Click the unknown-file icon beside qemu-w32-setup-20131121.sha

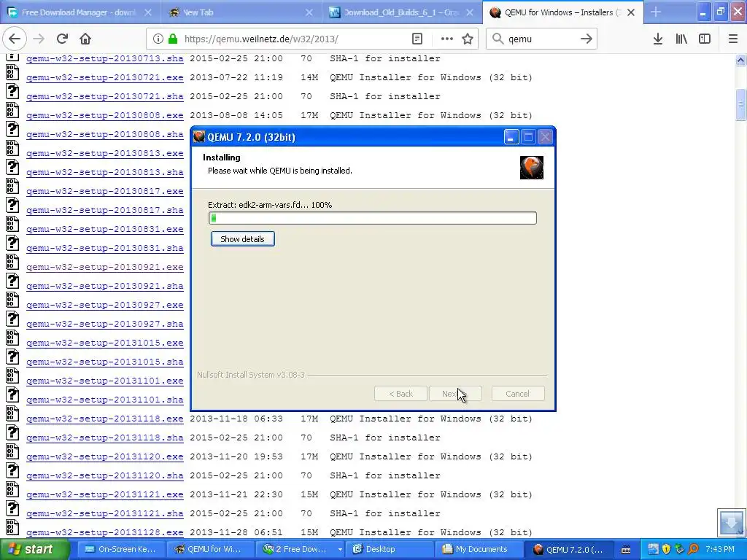click(x=12, y=508)
